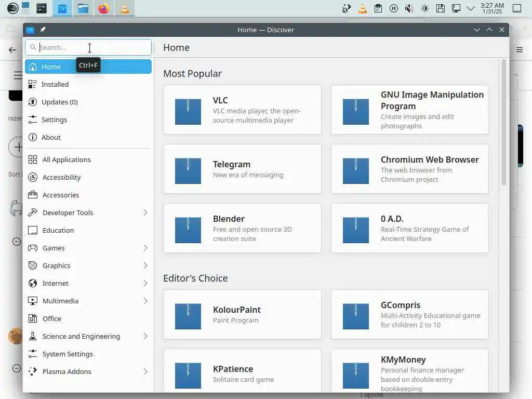
Task: Click the brightness tray icon
Action: [x=425, y=8]
